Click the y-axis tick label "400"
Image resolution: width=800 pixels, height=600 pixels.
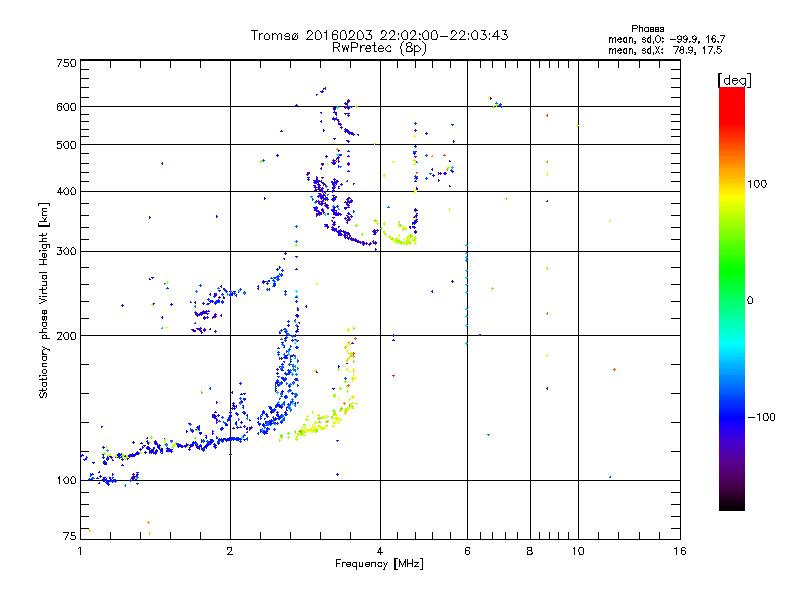(66, 192)
